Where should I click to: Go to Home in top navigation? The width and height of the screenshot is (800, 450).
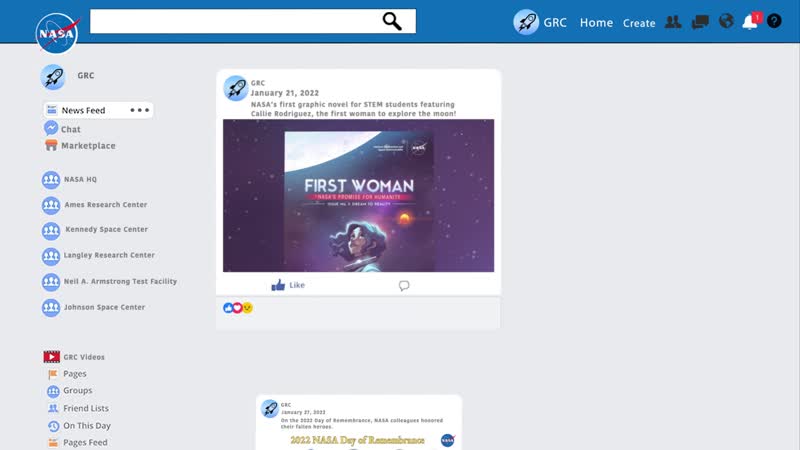point(596,22)
